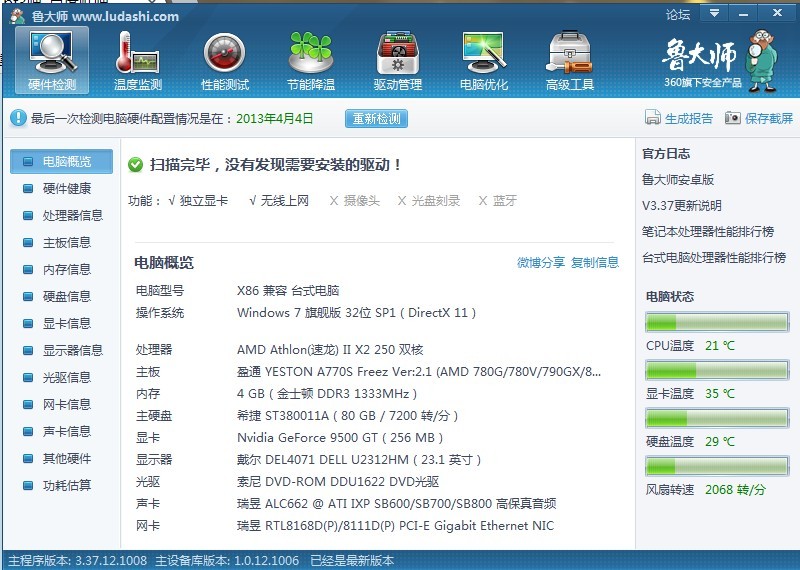800x570 pixels.
Task: Open 驱动管理 driver icon
Action: coord(397,60)
